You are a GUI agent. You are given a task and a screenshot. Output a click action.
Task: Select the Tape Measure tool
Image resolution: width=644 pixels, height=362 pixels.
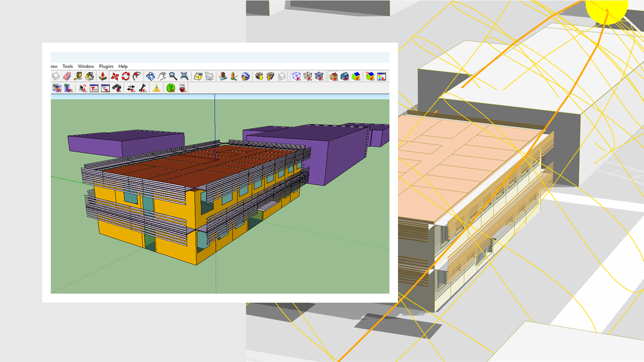(x=78, y=75)
